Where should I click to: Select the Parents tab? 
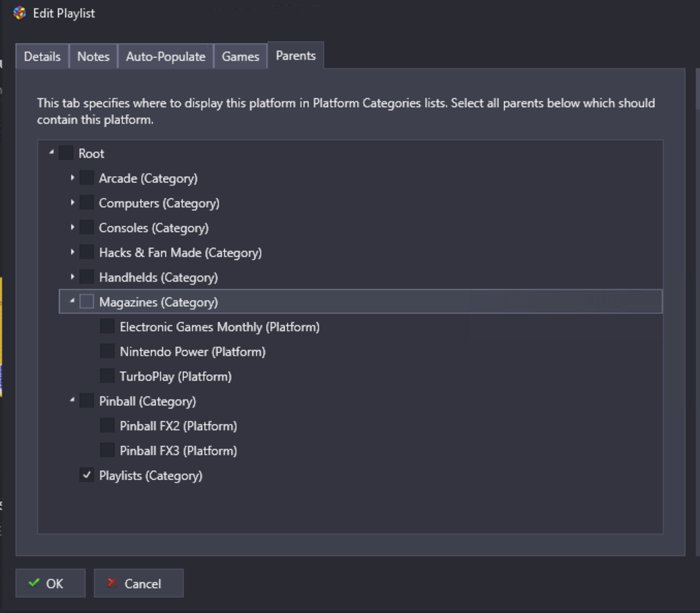click(296, 55)
